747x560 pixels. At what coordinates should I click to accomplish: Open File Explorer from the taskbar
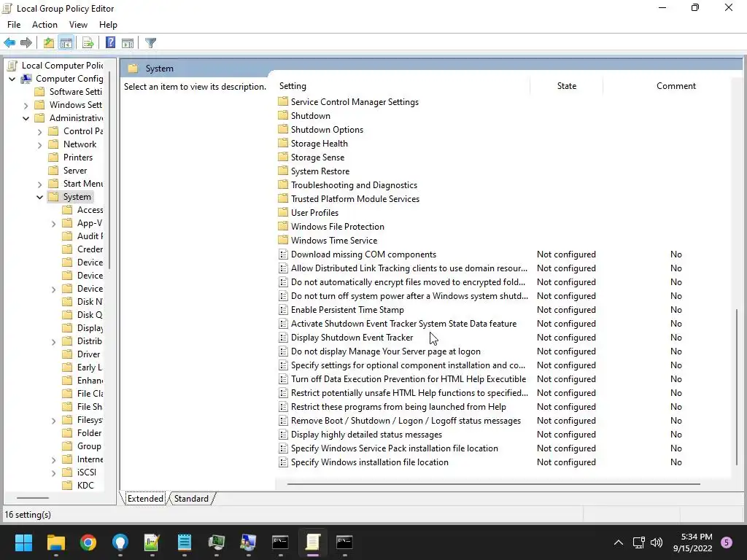55,542
